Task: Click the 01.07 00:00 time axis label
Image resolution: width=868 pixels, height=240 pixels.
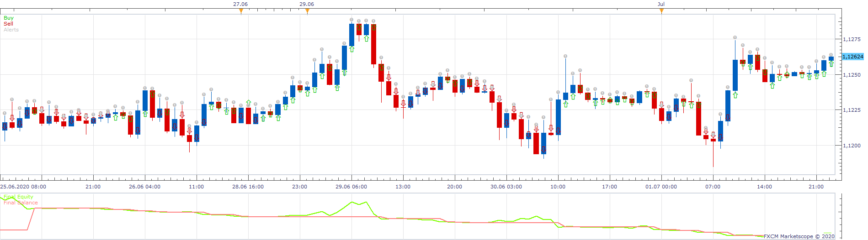Action: [661, 187]
